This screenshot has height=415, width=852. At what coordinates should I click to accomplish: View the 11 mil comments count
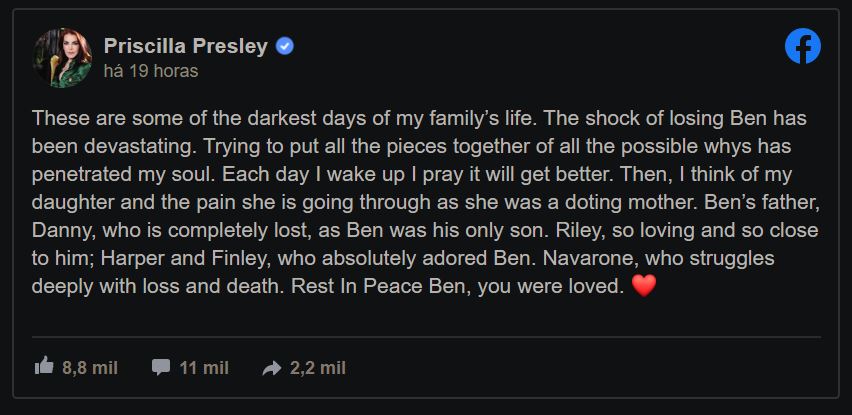click(204, 368)
